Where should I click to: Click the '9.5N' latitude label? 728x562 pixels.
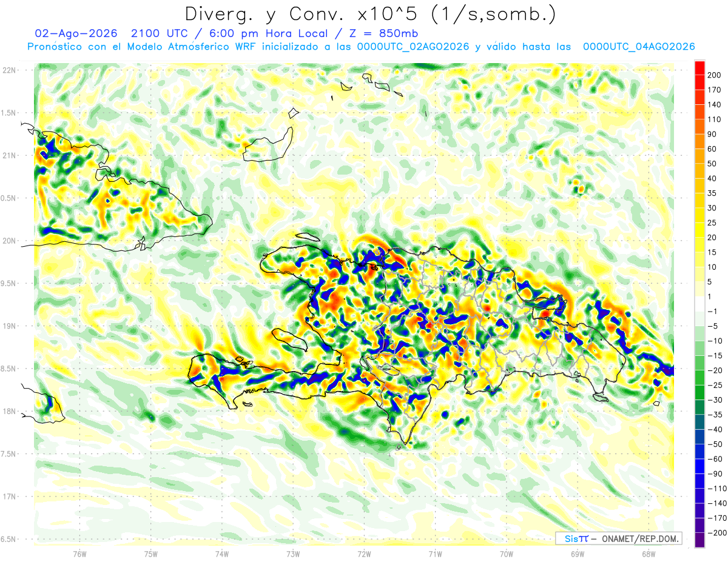[x=9, y=283]
